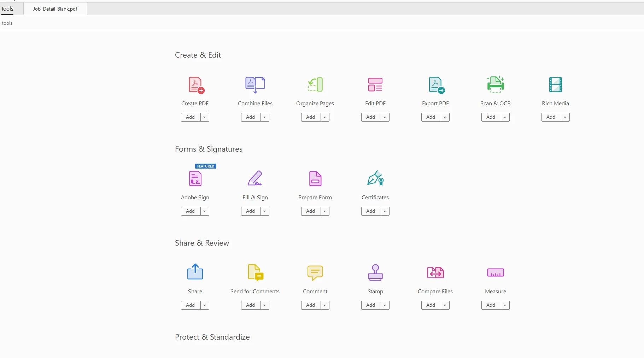This screenshot has width=644, height=358.
Task: Select the Organize Pages icon
Action: (315, 84)
